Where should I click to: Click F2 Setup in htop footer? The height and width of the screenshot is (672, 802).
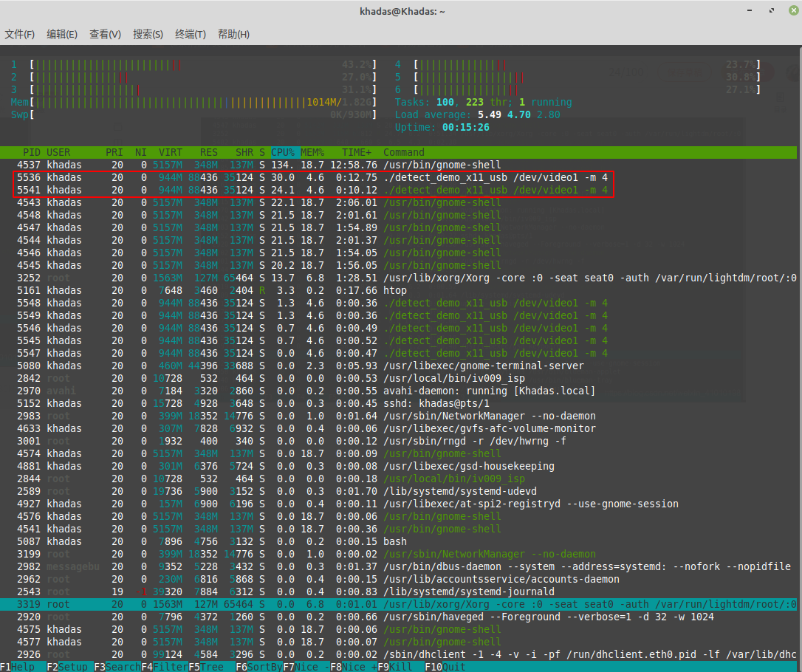pyautogui.click(x=70, y=667)
